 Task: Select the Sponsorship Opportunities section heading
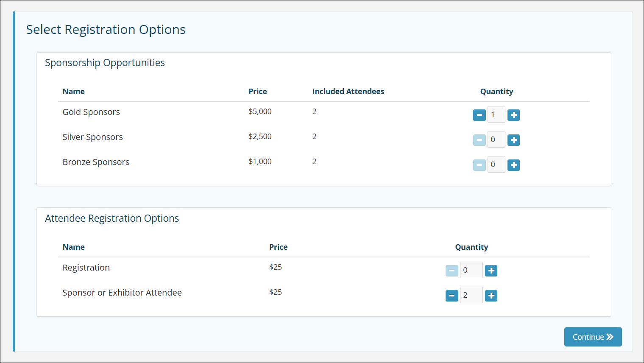coord(105,63)
